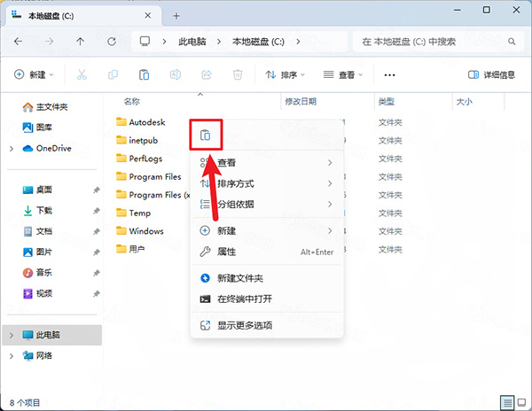Toggle the 详细信息 details pane
The height and width of the screenshot is (411, 532).
(x=491, y=75)
